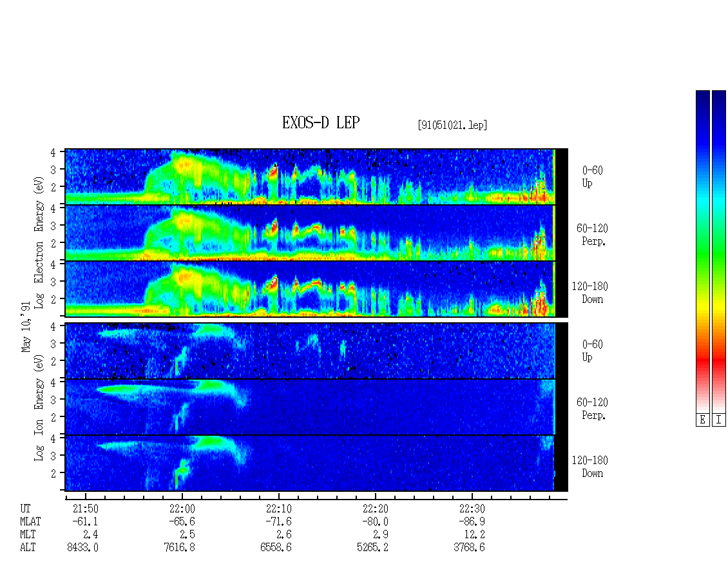
Task: Click the "0-60 Up" label beside the electron panel
Action: (x=593, y=177)
